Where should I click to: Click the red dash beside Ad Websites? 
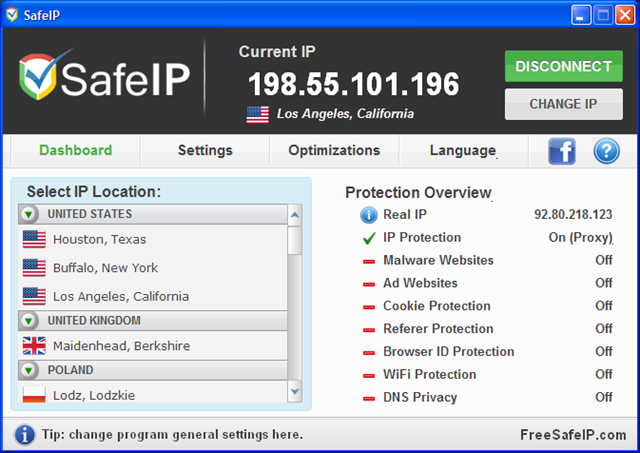pos(369,284)
